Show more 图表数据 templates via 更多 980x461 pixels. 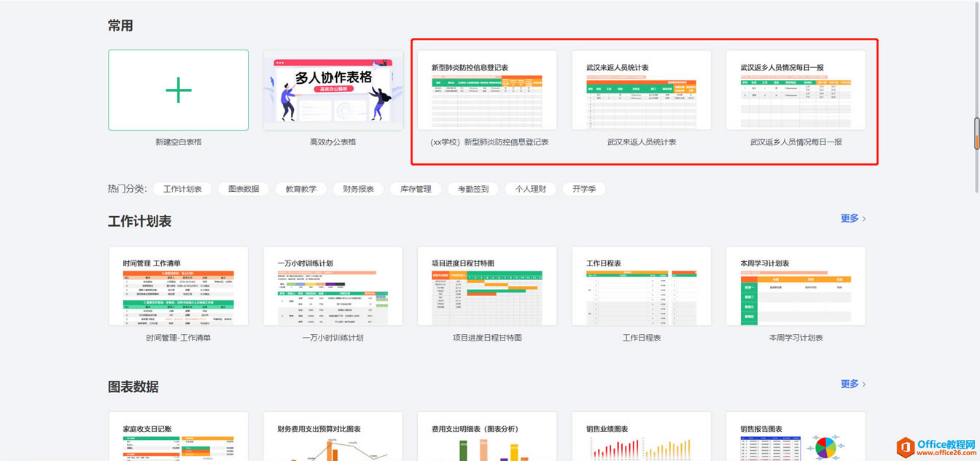(x=853, y=384)
